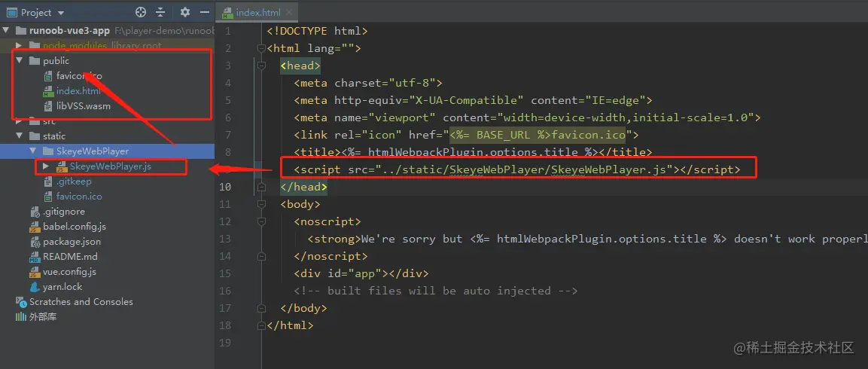Collapse the runoob-vue3-app root folder
Viewport: 868px width, 369px height.
tap(5, 30)
